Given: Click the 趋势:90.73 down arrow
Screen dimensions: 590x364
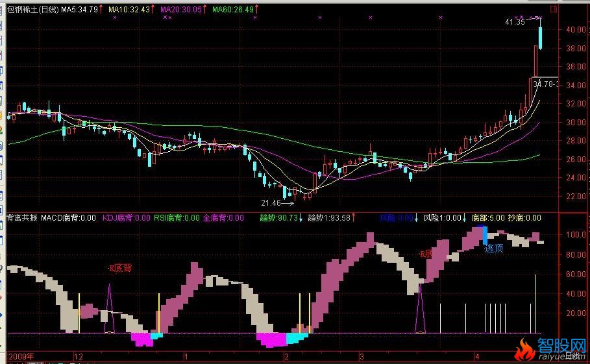Looking at the screenshot, I should (x=301, y=219).
